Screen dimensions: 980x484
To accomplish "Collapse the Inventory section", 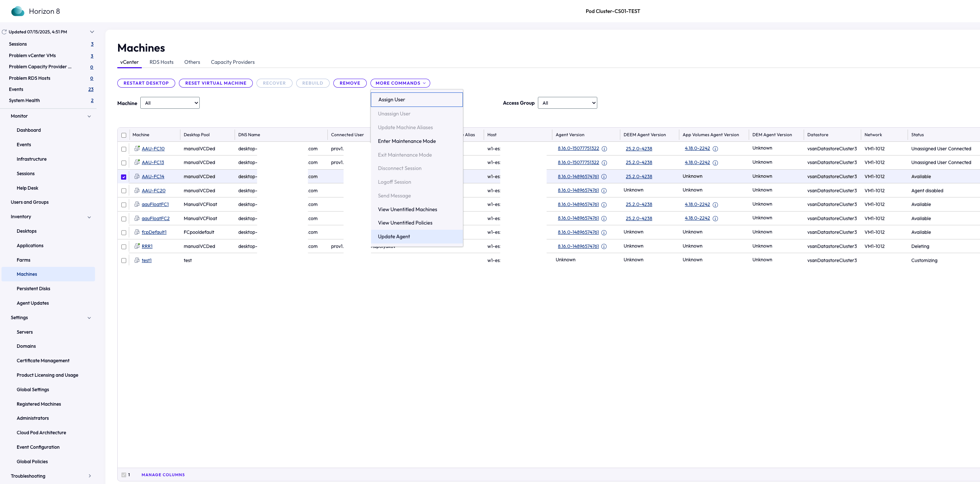I will pyautogui.click(x=89, y=217).
